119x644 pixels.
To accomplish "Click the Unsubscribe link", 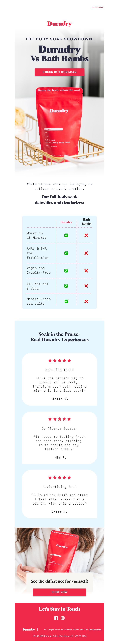I will (x=95, y=629).
